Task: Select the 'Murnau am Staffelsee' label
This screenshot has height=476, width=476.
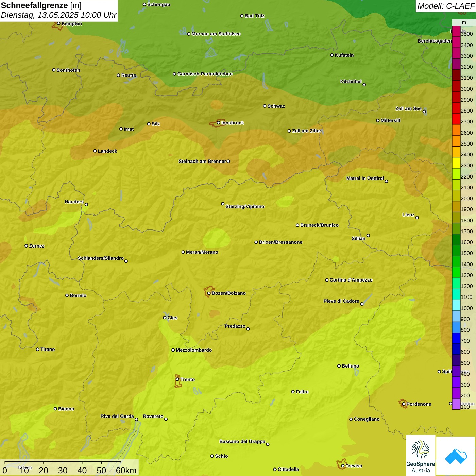Action: point(216,34)
